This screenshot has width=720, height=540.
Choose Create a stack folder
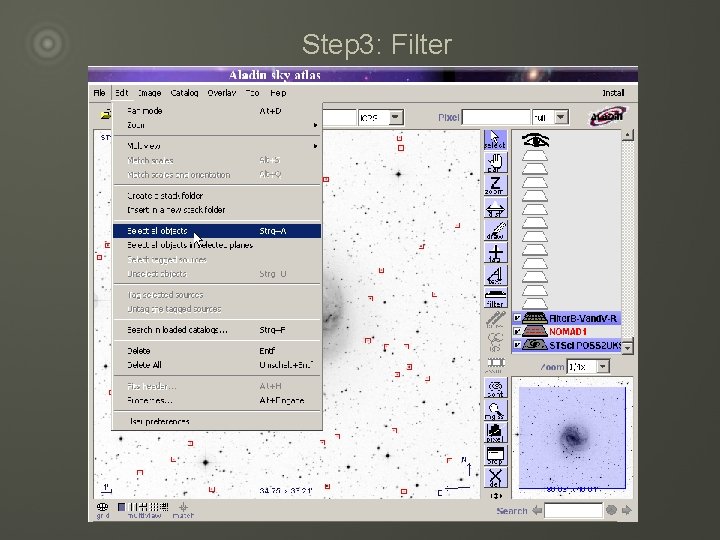click(x=217, y=196)
